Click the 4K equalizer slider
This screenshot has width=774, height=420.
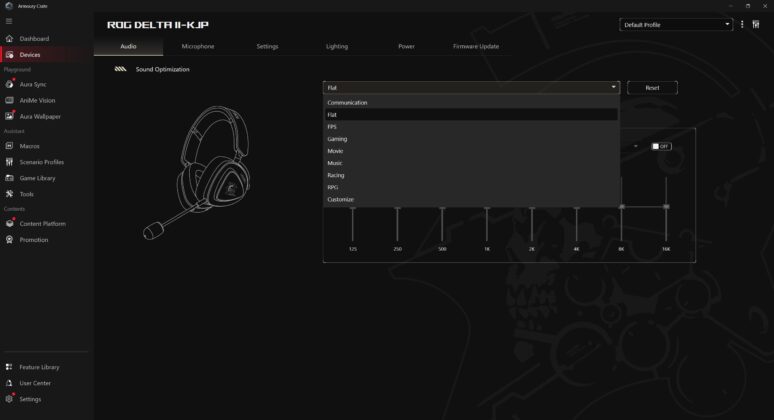click(577, 225)
